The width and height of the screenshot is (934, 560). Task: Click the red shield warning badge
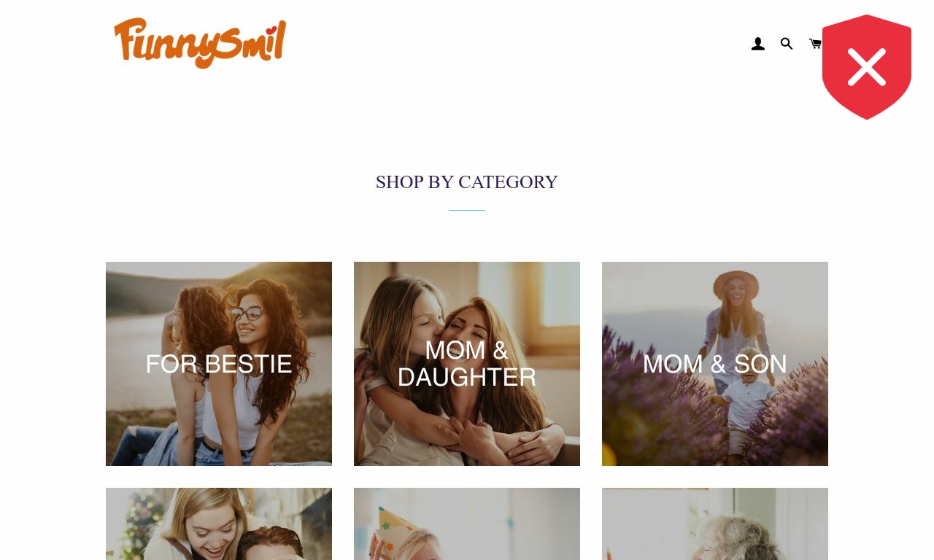pos(867,67)
